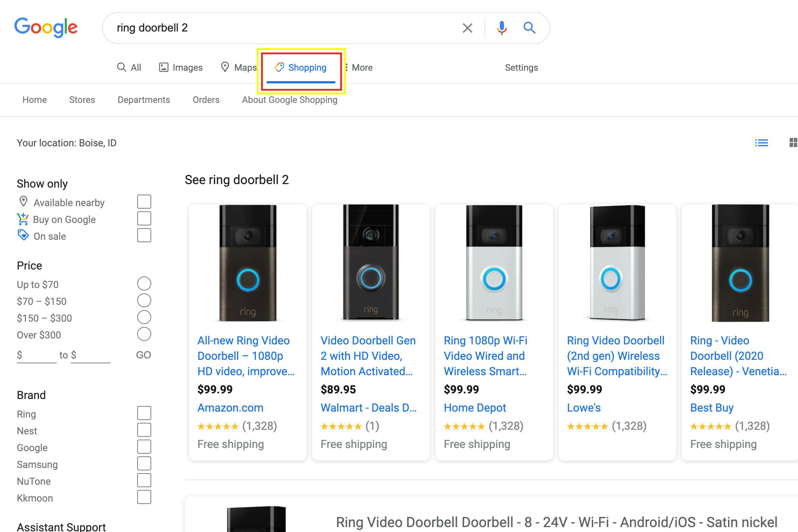
Task: Open Settings
Action: [x=521, y=68]
